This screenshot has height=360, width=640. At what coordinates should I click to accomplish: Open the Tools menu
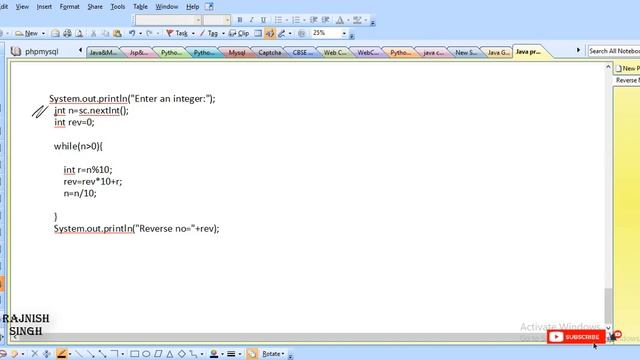pyautogui.click(x=118, y=7)
